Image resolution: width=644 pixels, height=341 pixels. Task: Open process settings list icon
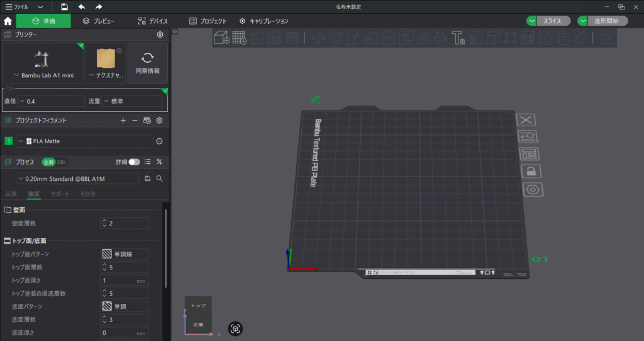147,162
